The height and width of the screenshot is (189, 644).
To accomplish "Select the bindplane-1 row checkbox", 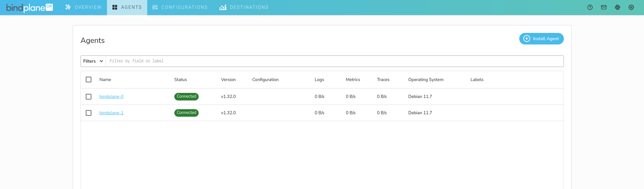I will (x=89, y=113).
